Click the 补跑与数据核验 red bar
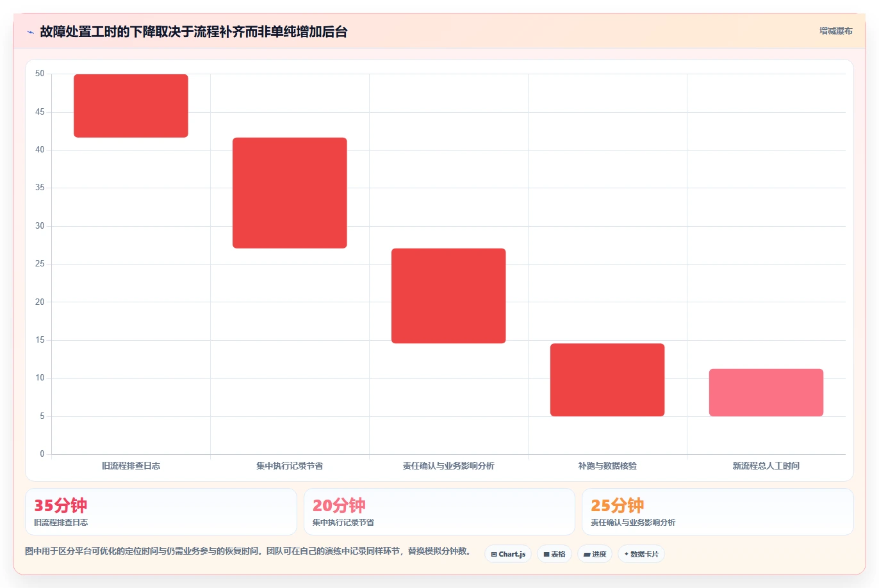Screen dimensions: 879x588 (x=607, y=380)
